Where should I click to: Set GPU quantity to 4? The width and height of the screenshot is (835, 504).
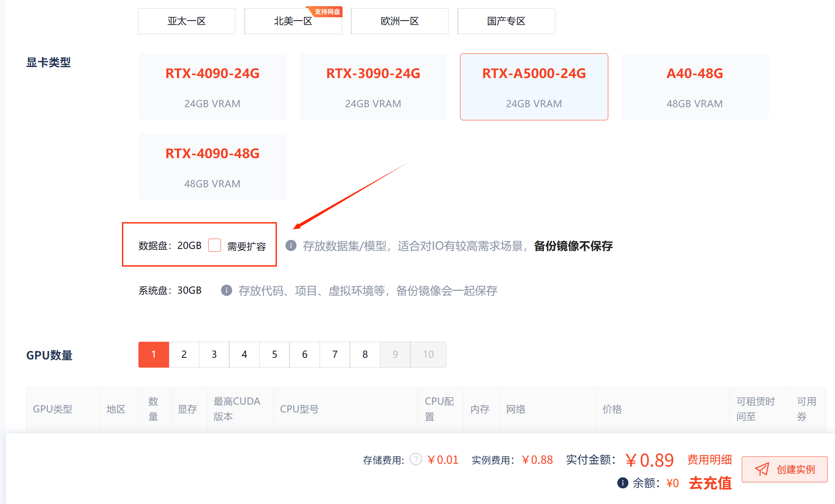pyautogui.click(x=244, y=354)
